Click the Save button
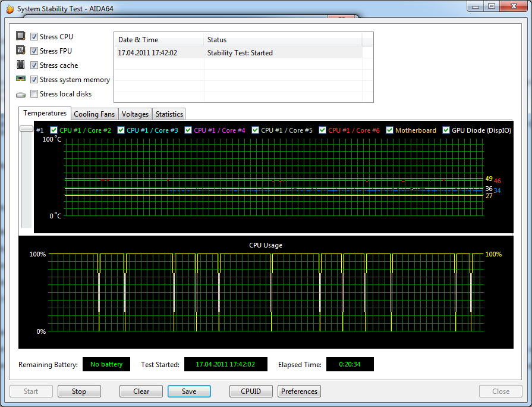 click(x=189, y=392)
